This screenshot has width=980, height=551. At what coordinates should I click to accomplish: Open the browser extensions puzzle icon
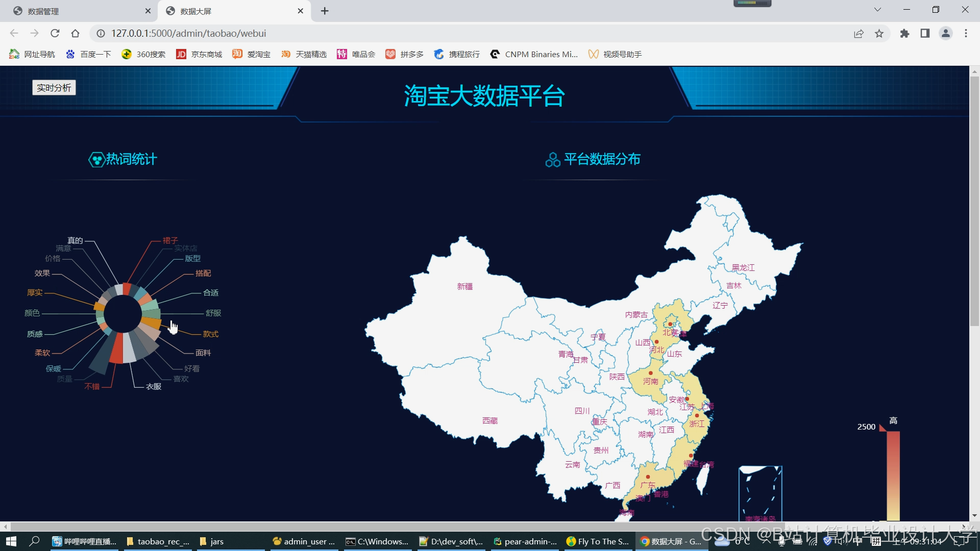point(904,34)
